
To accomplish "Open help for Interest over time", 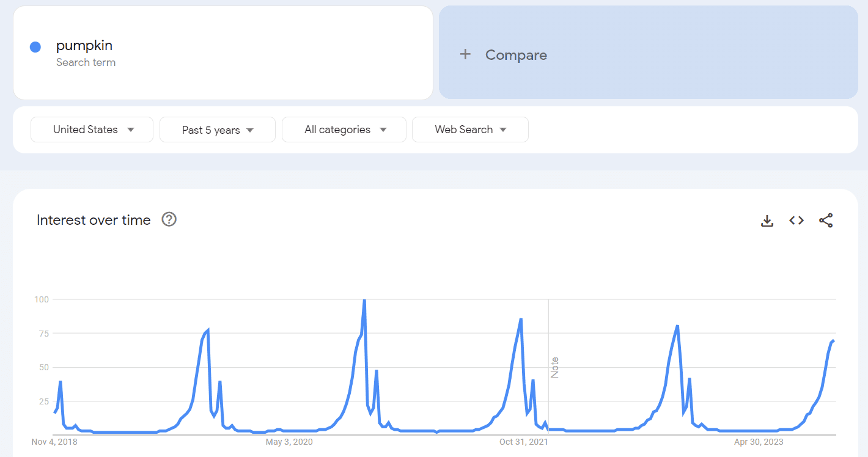I will pos(169,219).
